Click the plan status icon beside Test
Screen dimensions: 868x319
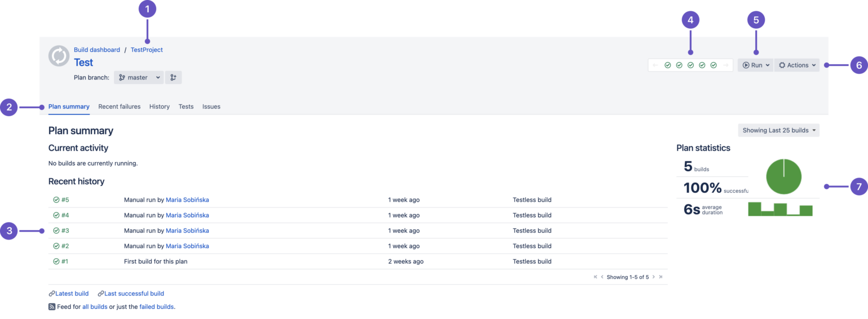[x=59, y=56]
